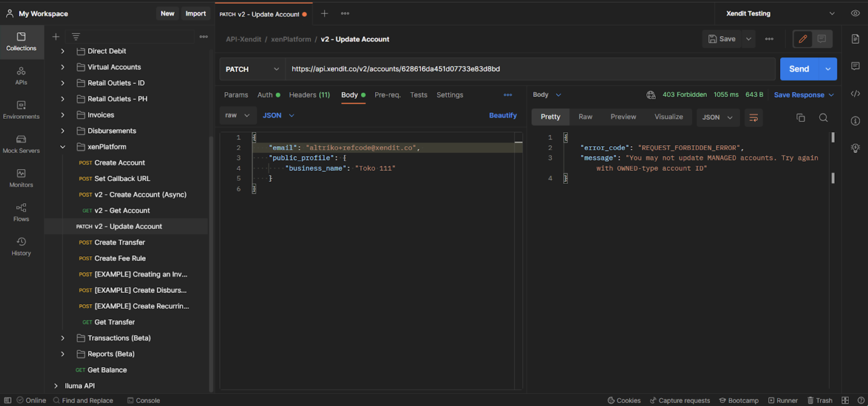Image resolution: width=868 pixels, height=406 pixels.
Task: Collapse the xenPlatform folder
Action: pos(63,147)
